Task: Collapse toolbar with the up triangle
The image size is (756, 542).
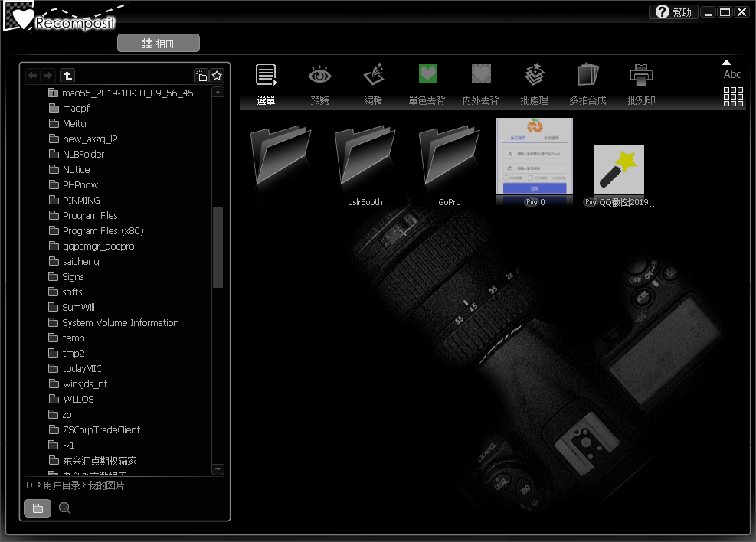Action: [727, 62]
